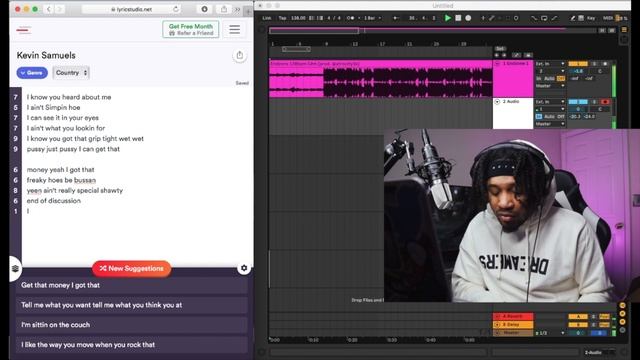This screenshot has height=360, width=640.
Task: Click Get Free Month button in Lyric Studio
Action: [191, 29]
